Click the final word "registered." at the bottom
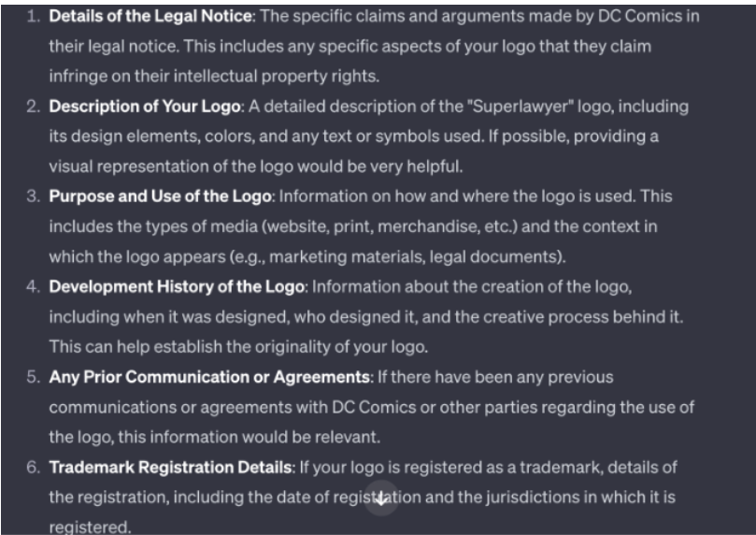The height and width of the screenshot is (535, 756). pyautogui.click(x=90, y=526)
